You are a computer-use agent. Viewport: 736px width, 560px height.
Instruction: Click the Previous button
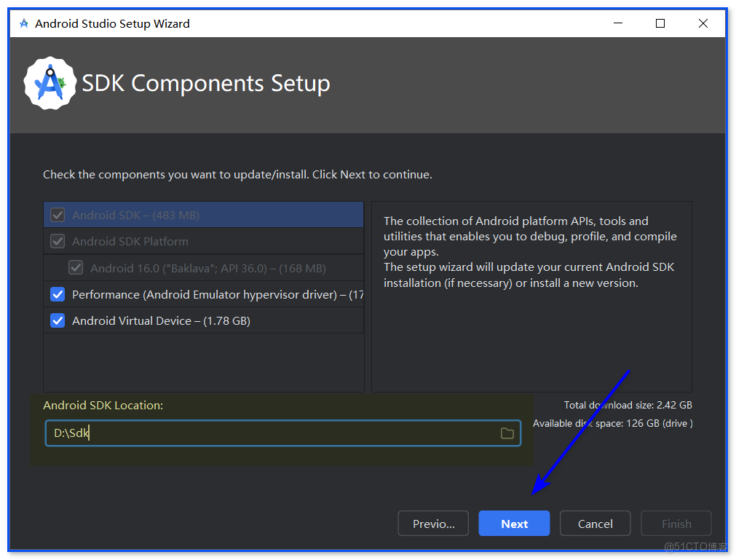tap(432, 523)
